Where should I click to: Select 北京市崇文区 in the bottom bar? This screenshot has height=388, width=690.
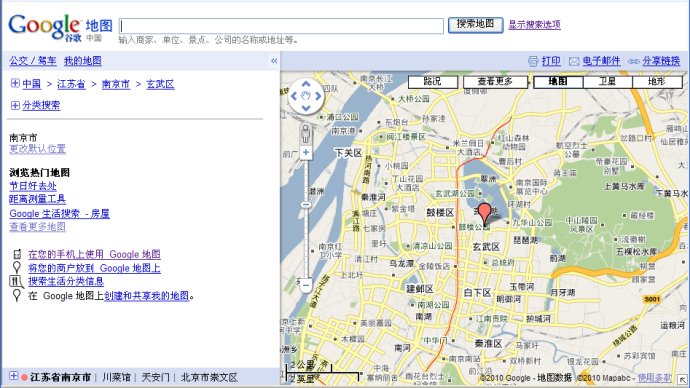click(x=209, y=377)
